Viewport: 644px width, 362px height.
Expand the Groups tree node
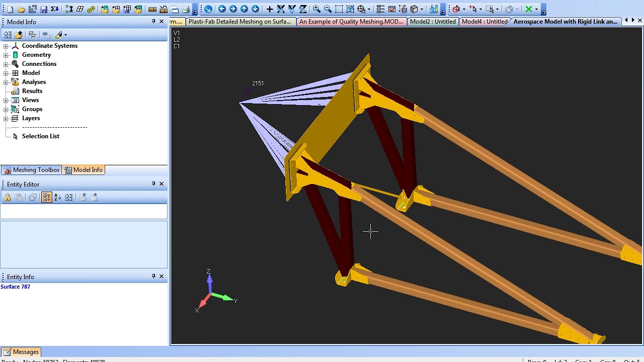6,109
